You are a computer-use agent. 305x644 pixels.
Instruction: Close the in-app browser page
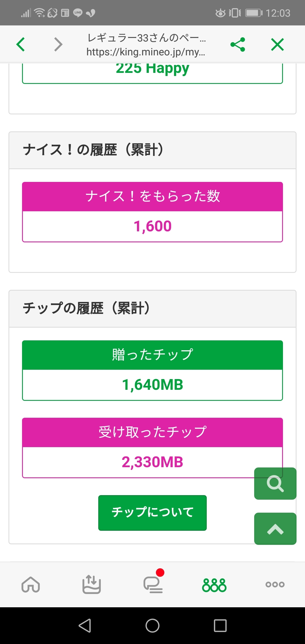click(x=277, y=45)
